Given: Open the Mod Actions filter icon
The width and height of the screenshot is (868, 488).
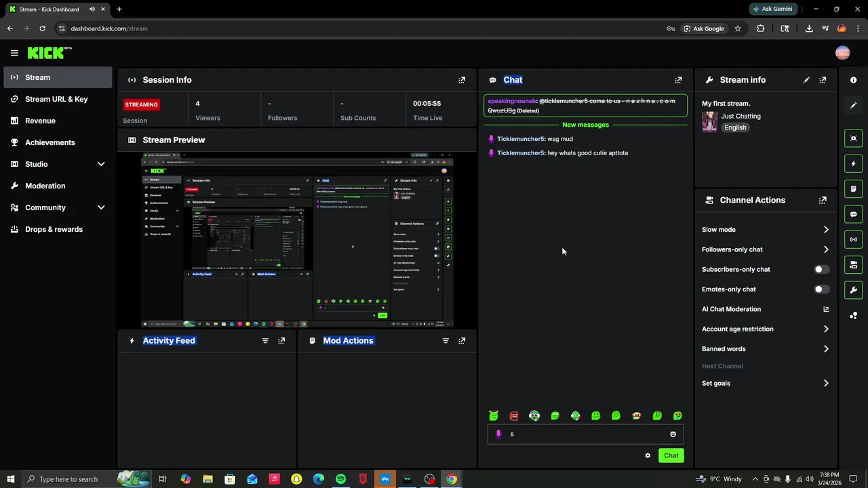Looking at the screenshot, I should click(x=446, y=341).
